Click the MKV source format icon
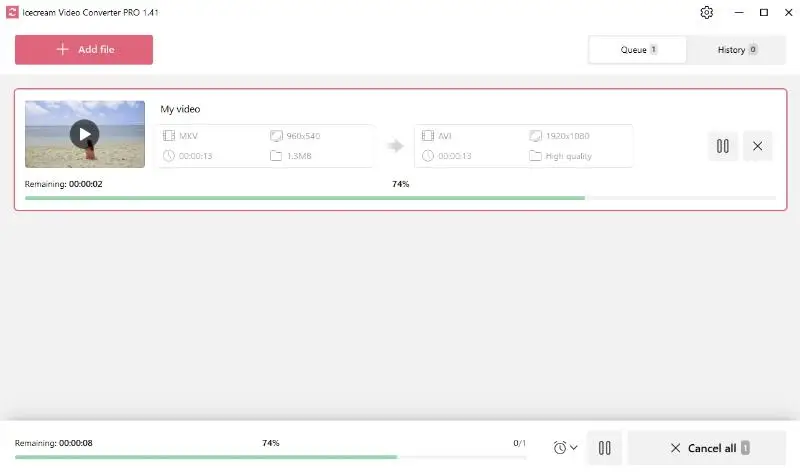 169,135
